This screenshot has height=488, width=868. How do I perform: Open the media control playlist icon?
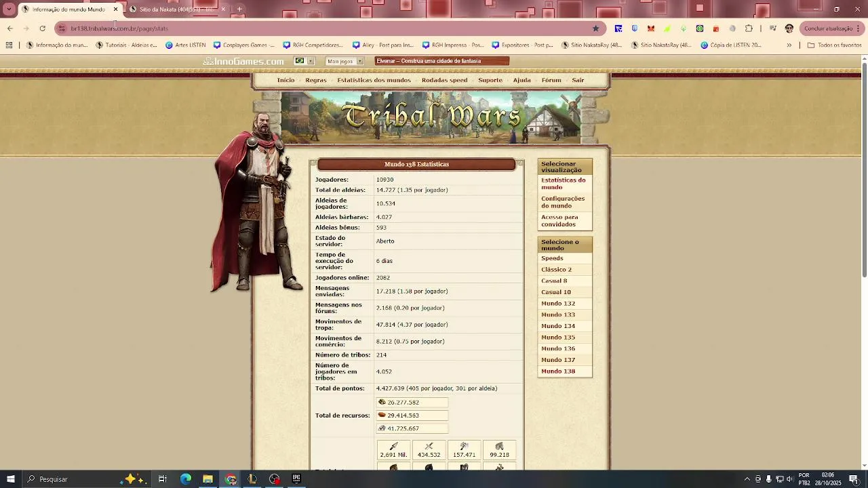pyautogui.click(x=772, y=28)
